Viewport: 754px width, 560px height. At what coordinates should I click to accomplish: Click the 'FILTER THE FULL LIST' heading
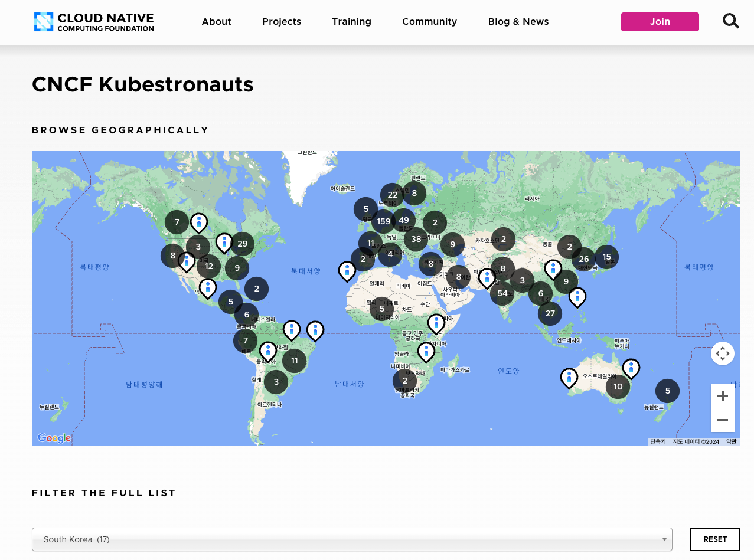click(x=104, y=493)
